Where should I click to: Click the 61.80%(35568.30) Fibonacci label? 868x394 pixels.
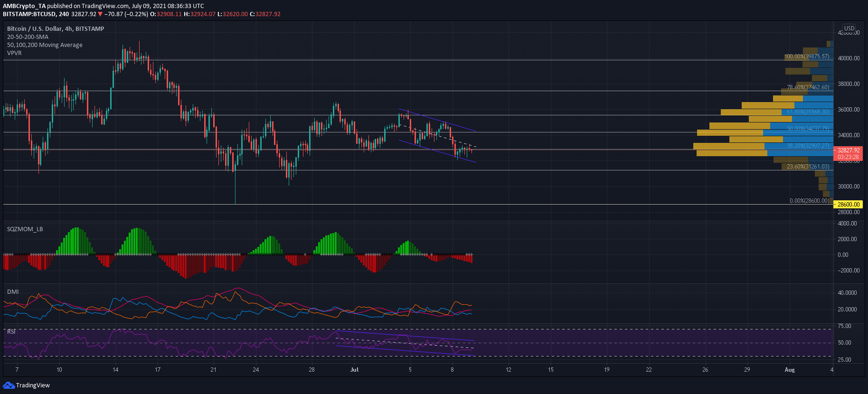808,112
